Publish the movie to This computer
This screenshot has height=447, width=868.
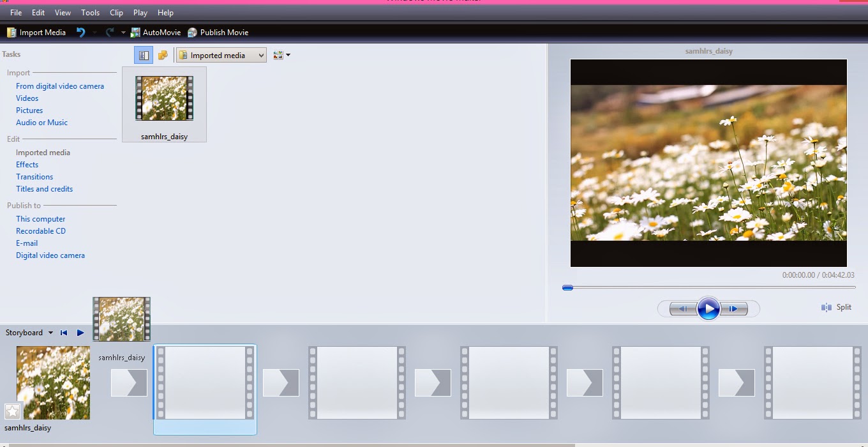[40, 218]
